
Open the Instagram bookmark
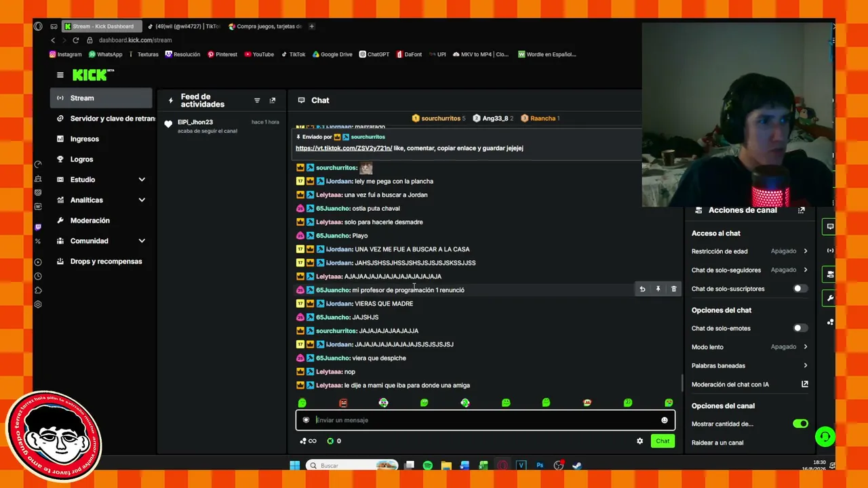tap(66, 54)
